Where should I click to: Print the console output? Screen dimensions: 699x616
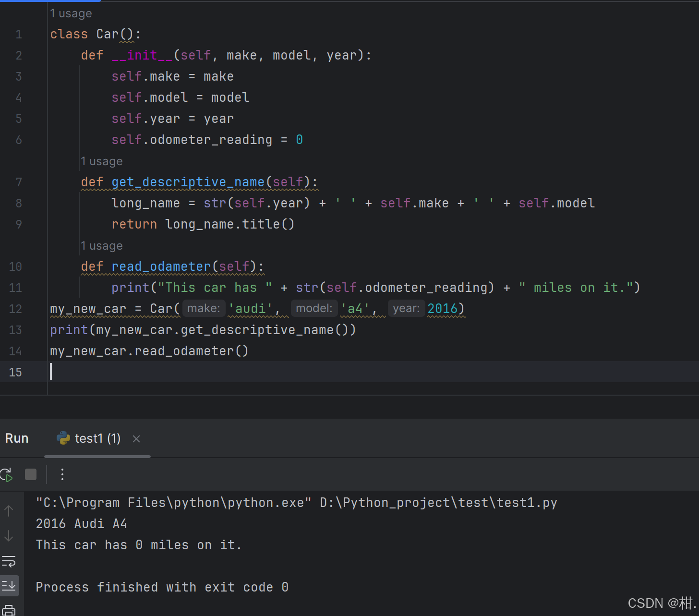pyautogui.click(x=9, y=609)
